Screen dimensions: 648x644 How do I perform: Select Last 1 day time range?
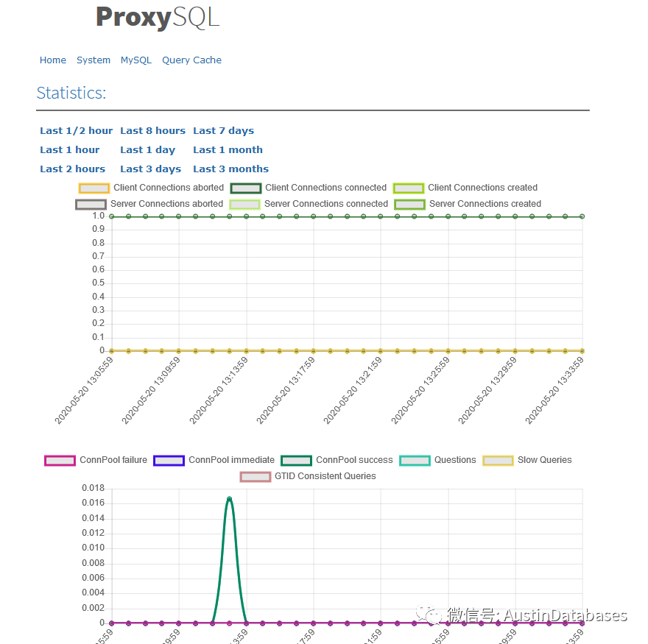coord(147,149)
